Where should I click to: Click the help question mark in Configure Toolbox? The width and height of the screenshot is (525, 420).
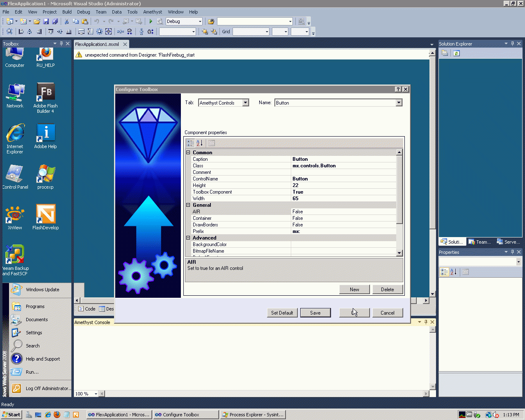[x=398, y=89]
